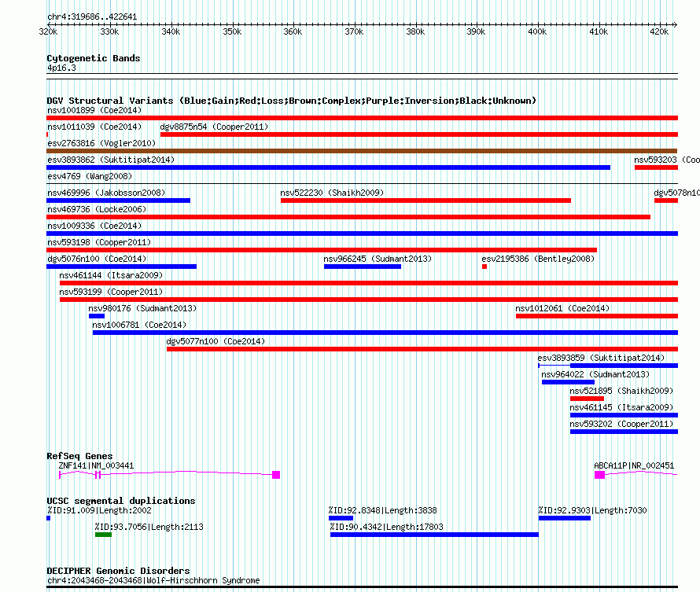Open variant nsv964022 (Sudmant2013)
This screenshot has width=700, height=592.
click(595, 375)
